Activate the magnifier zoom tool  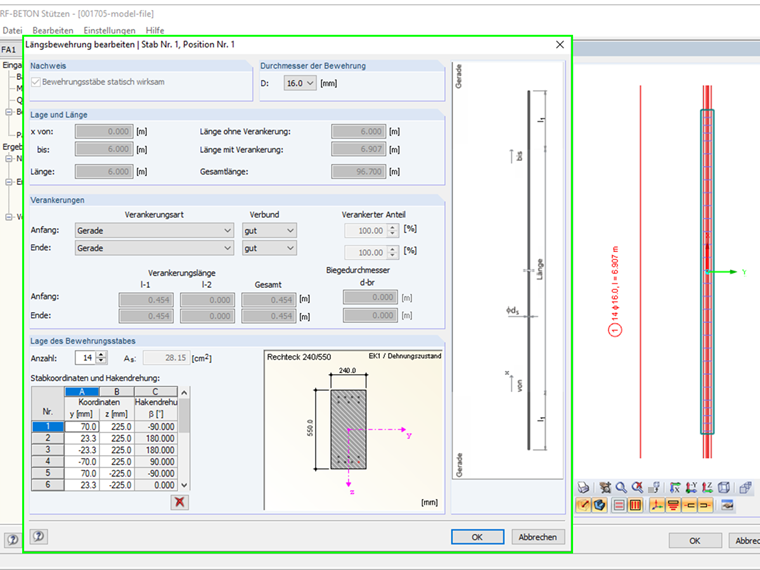tap(621, 488)
